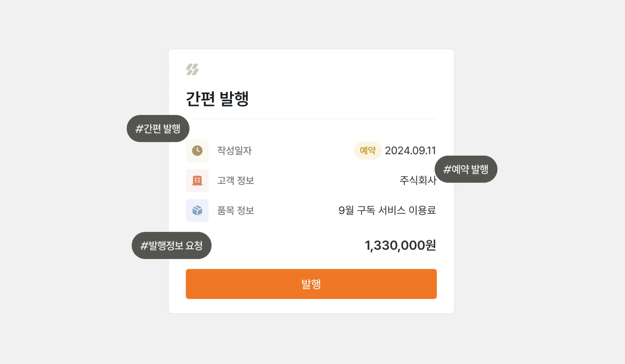
Task: Click the 고객 정보 row field
Action: pos(235,181)
